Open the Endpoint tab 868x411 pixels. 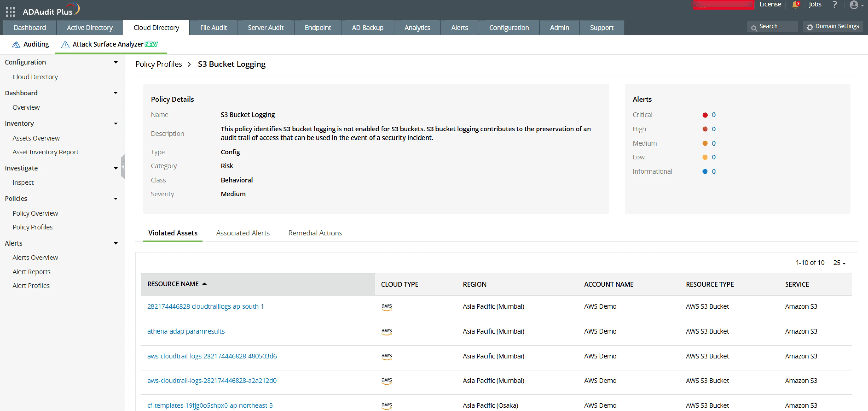(317, 28)
